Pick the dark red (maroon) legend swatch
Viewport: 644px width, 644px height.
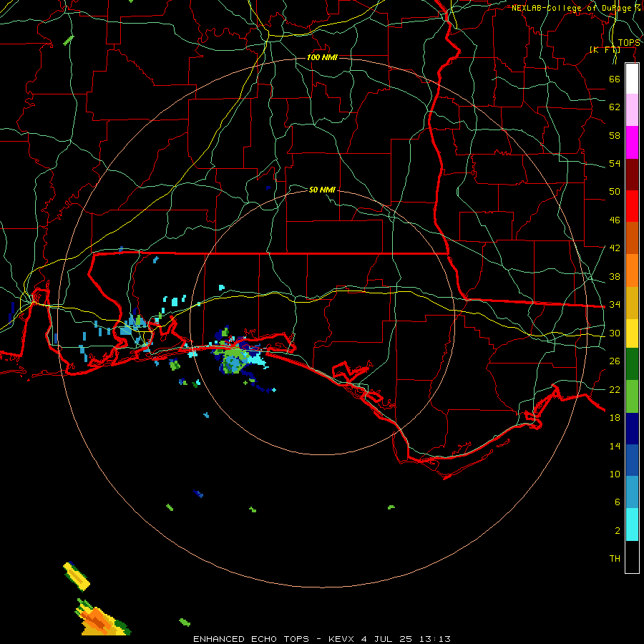click(632, 174)
